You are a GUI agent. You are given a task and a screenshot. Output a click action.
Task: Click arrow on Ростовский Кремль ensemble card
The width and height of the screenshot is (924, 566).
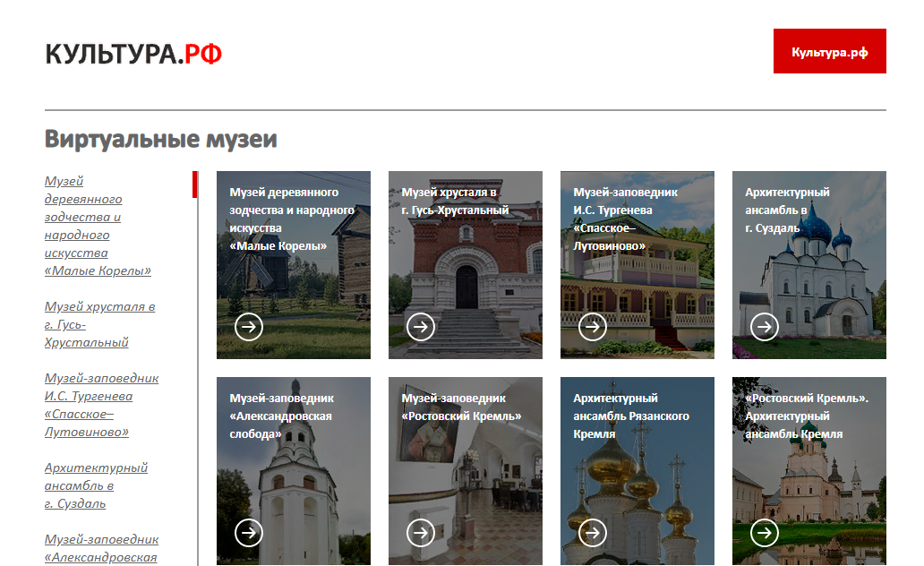pos(765,533)
